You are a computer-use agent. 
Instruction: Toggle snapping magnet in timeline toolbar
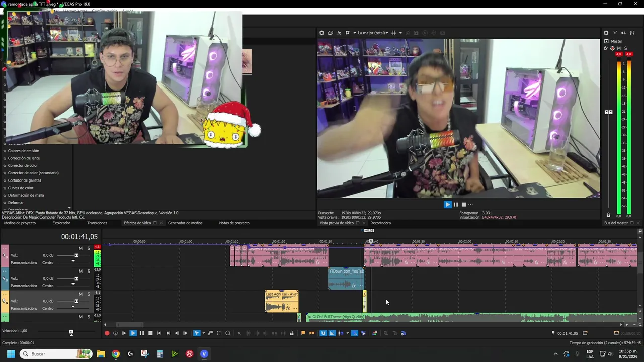tap(323, 333)
